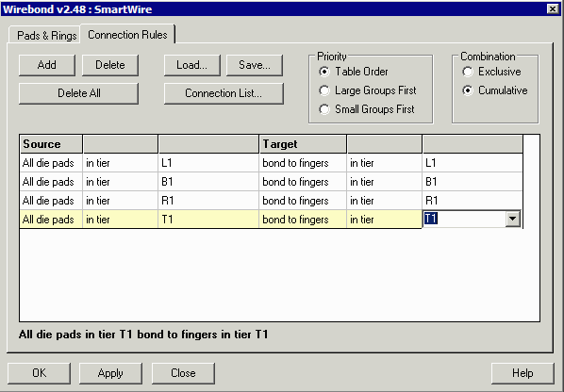564x392 pixels.
Task: Click the Delete button
Action: [x=110, y=65]
